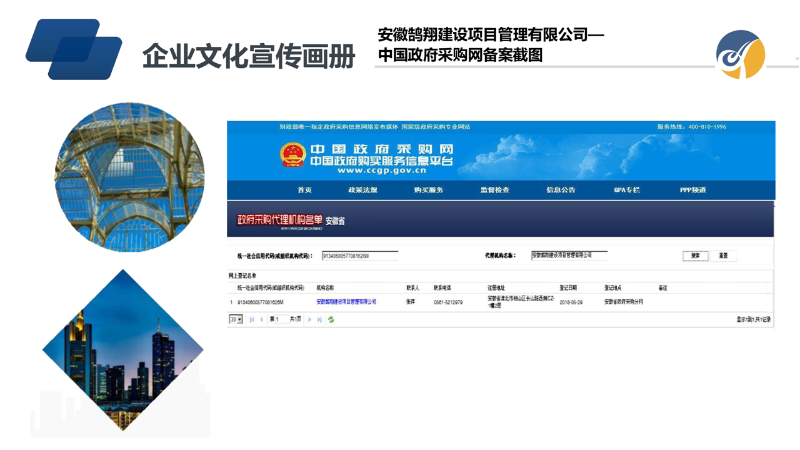Screen dimensions: 800x450
Task: Click the previous page arrow
Action: (262, 319)
